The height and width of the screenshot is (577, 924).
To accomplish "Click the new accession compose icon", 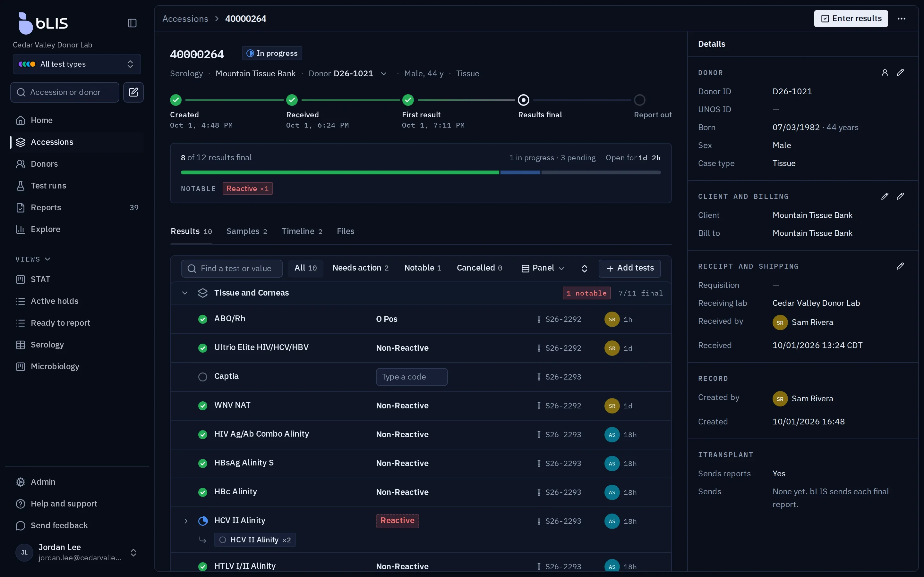I will point(133,92).
